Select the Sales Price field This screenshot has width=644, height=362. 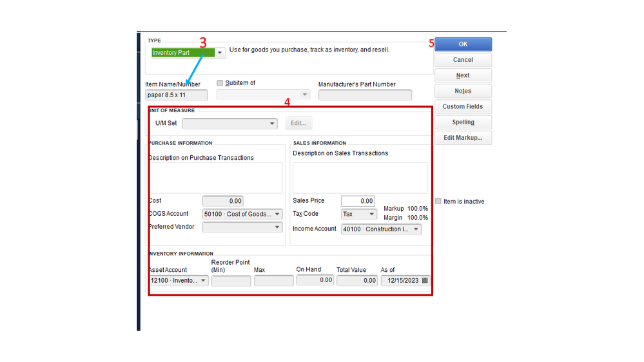pyautogui.click(x=358, y=201)
